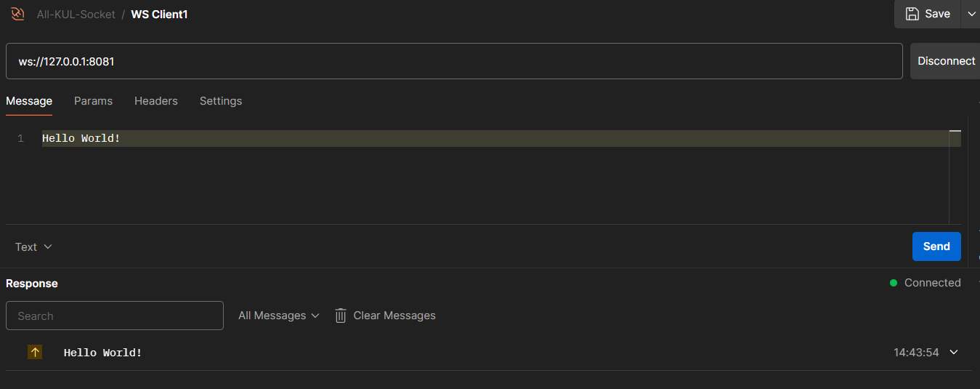Select the Message tab
The image size is (980, 389).
tap(29, 101)
